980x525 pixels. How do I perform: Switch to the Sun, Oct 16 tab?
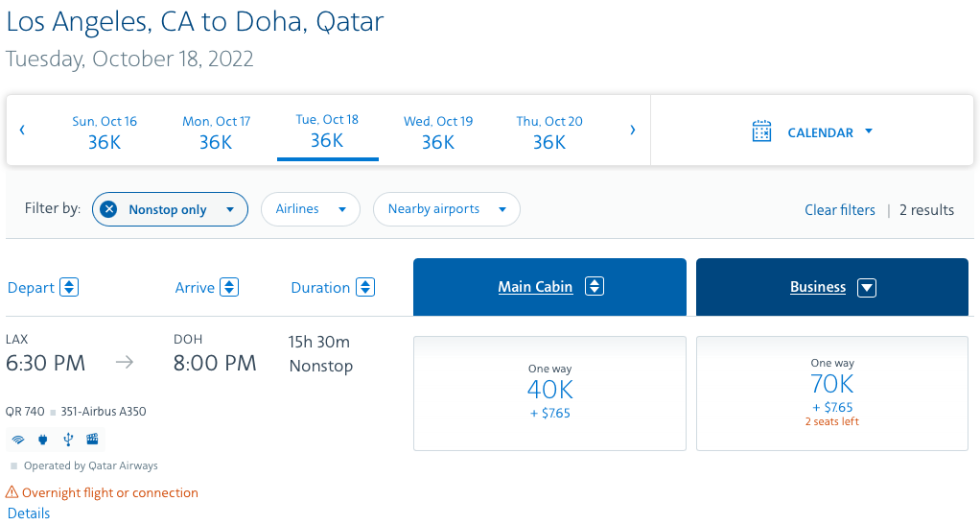(105, 132)
